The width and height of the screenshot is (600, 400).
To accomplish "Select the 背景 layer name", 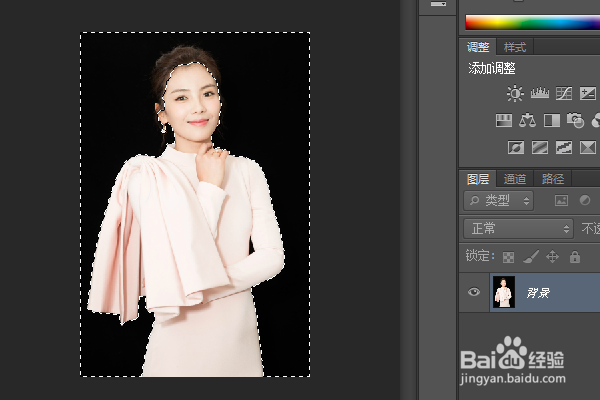I will pos(538,293).
